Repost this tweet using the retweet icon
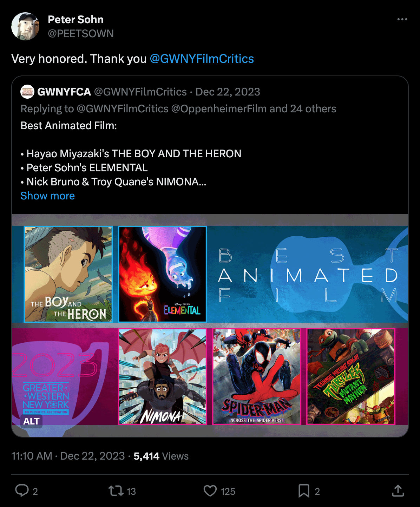Screen dimensions: 420x507 click(116, 490)
